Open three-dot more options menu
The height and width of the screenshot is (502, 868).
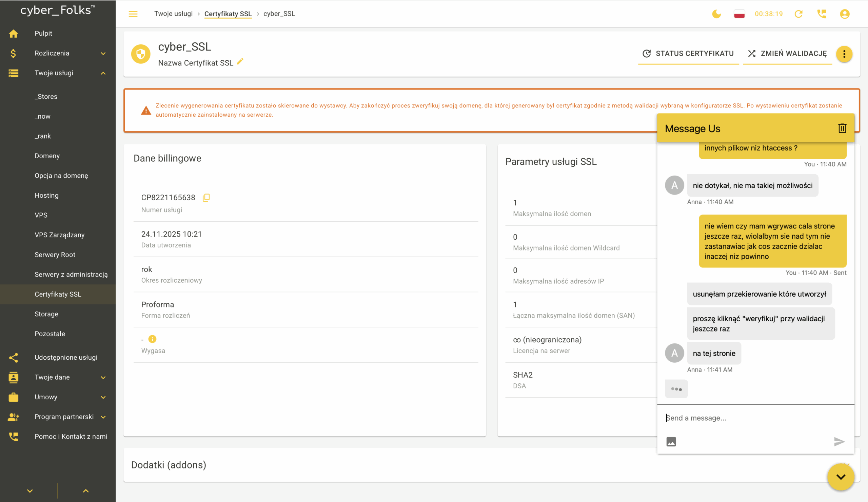coord(844,54)
